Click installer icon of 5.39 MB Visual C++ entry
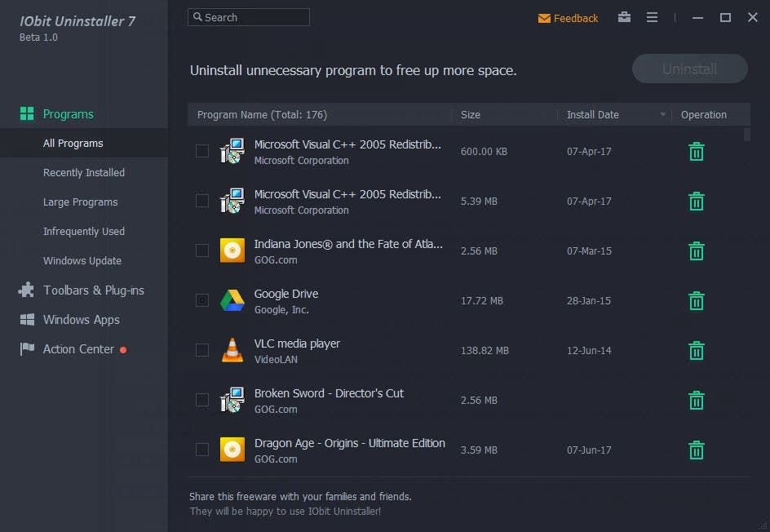The height and width of the screenshot is (532, 770). pos(232,201)
